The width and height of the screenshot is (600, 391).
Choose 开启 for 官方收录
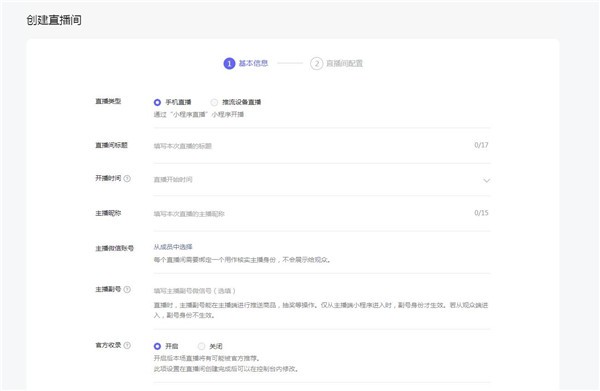point(157,346)
